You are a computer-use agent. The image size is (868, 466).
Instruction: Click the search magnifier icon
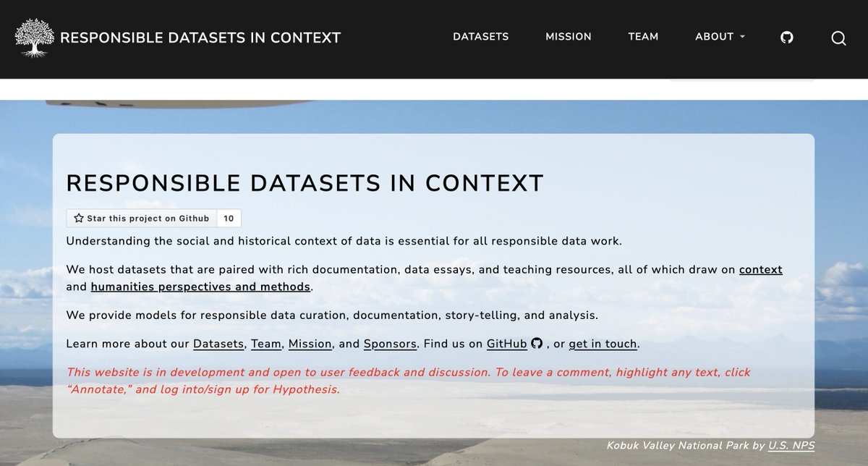(838, 38)
